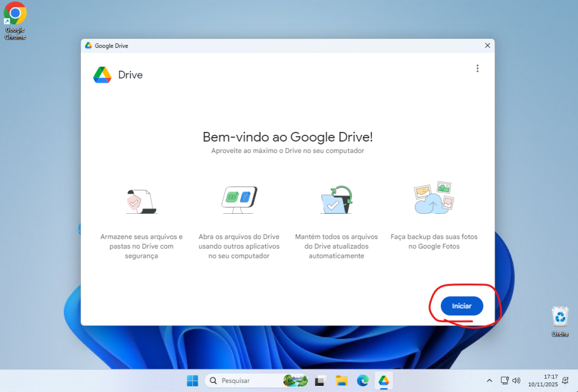Screen dimensions: 578x392
Task: Click the Iniciar button
Action: point(462,306)
